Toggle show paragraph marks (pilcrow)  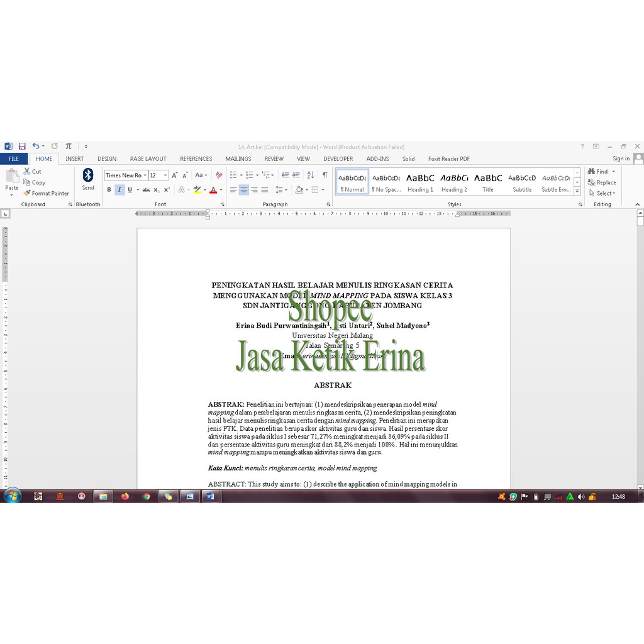[x=325, y=175]
